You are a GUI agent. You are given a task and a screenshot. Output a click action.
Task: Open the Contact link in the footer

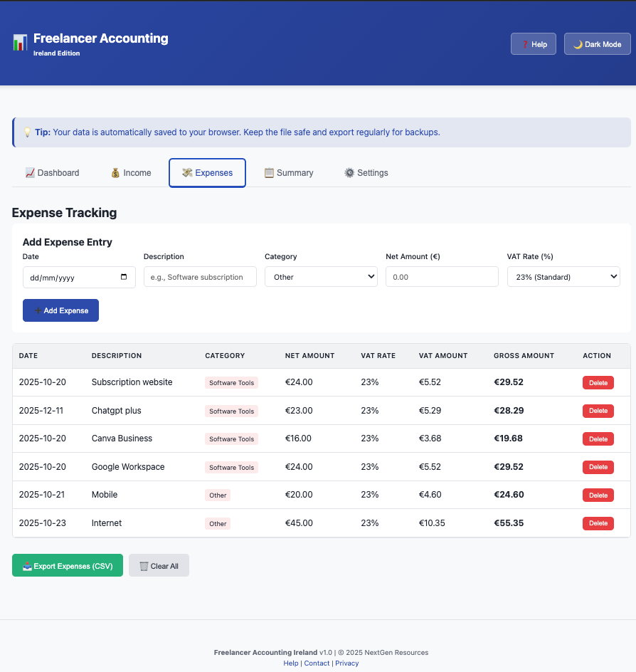(x=317, y=663)
